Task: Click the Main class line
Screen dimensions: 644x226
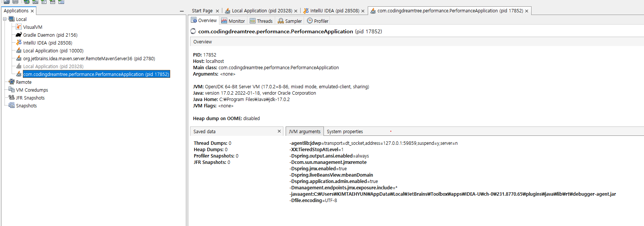Action: click(x=266, y=67)
